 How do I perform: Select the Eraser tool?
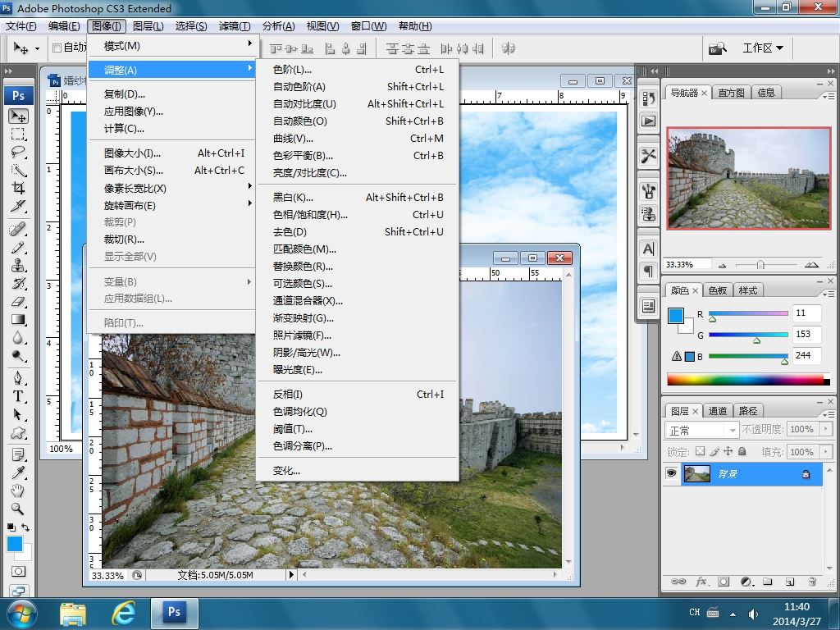(18, 302)
